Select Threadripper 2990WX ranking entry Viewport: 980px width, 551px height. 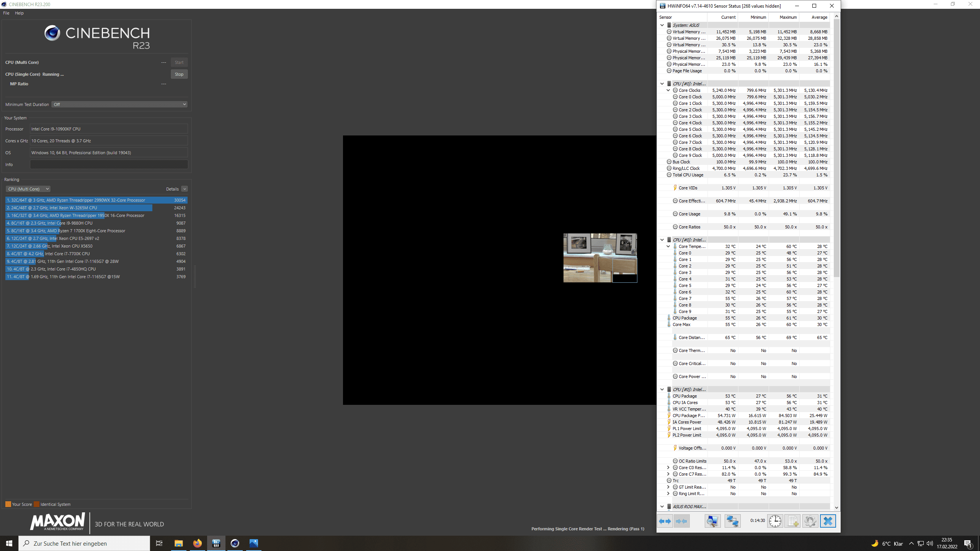coord(96,200)
